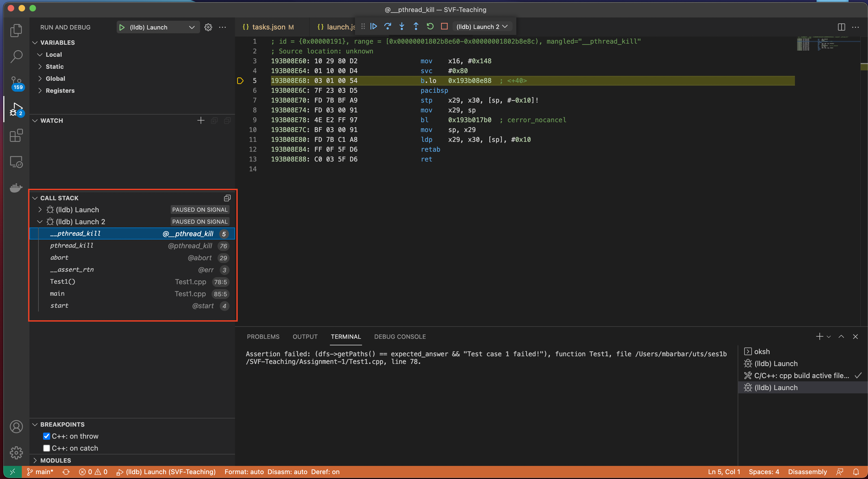Expand the MODULES section
This screenshot has height=479, width=868.
[56, 460]
